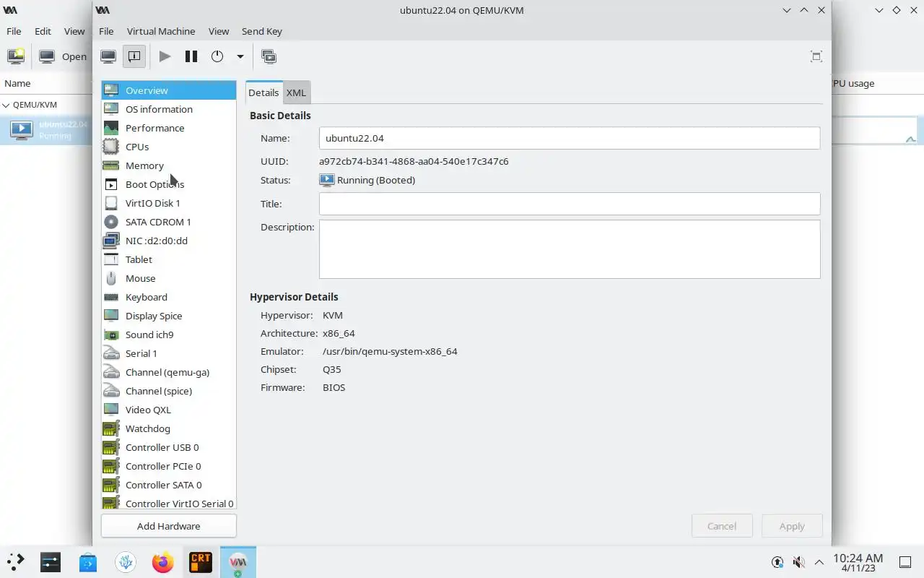The height and width of the screenshot is (578, 924).
Task: Select Keyboard input device
Action: (169, 297)
